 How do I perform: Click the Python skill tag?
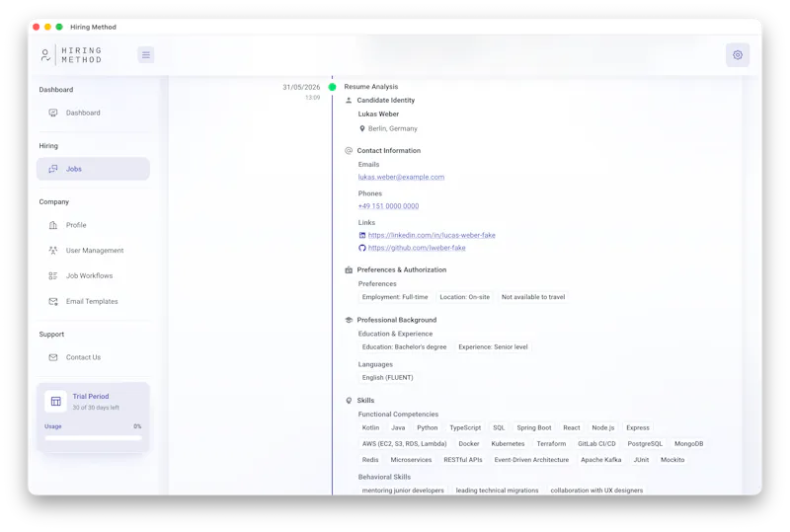coord(428,427)
